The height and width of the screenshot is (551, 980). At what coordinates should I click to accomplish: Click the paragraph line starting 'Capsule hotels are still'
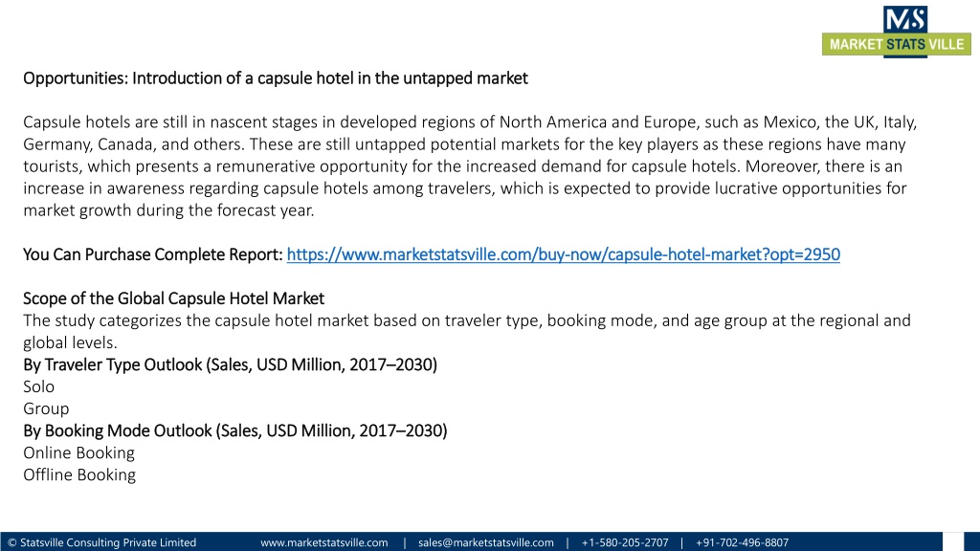click(x=470, y=122)
